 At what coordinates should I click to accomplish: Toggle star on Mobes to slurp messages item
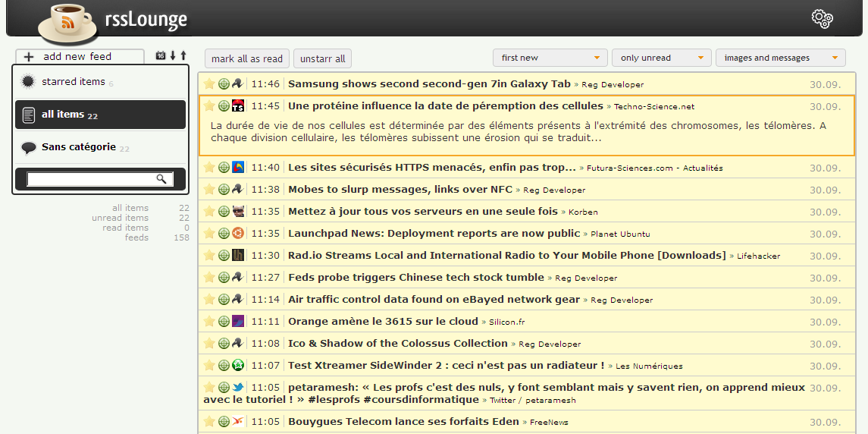tap(209, 189)
